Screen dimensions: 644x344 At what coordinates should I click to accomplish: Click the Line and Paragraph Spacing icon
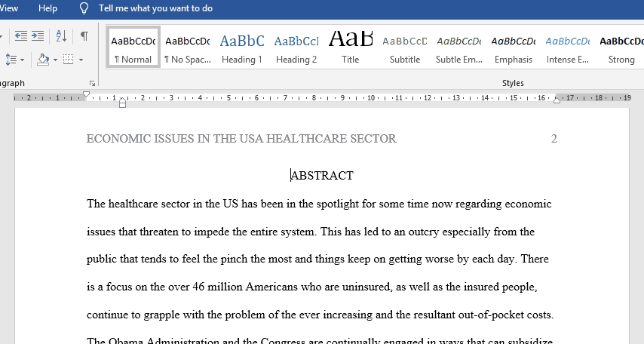(11, 60)
